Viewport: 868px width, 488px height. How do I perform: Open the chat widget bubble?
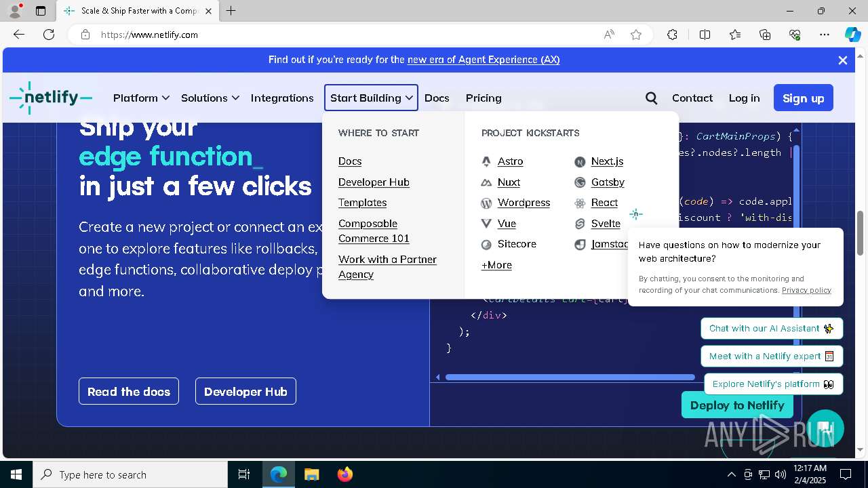[x=825, y=428]
